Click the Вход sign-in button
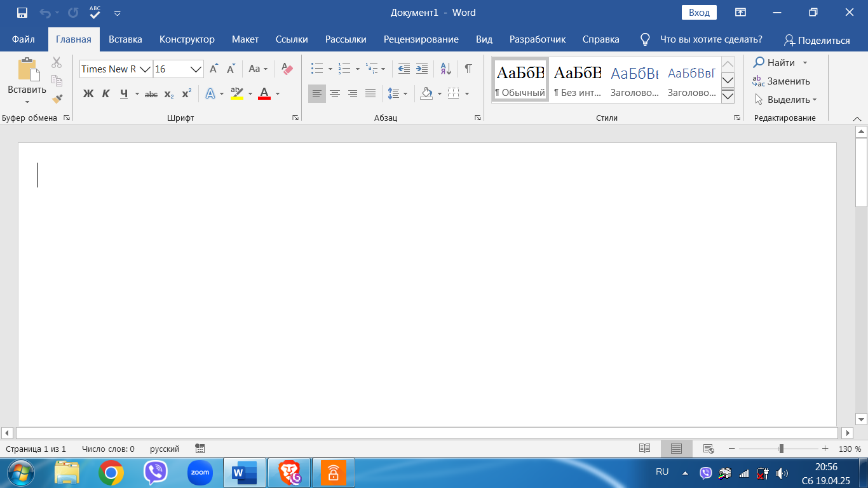The height and width of the screenshot is (488, 868). coord(699,13)
